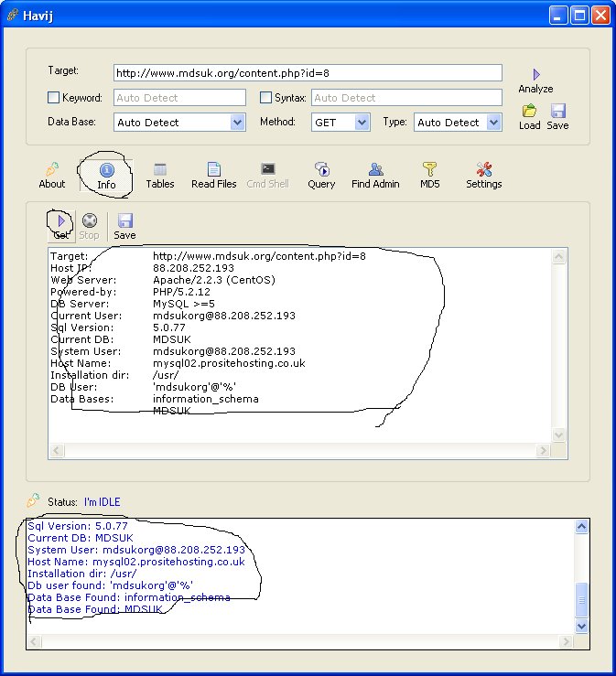
Task: Select the Host IP value 88.208.252.193
Action: point(194,268)
